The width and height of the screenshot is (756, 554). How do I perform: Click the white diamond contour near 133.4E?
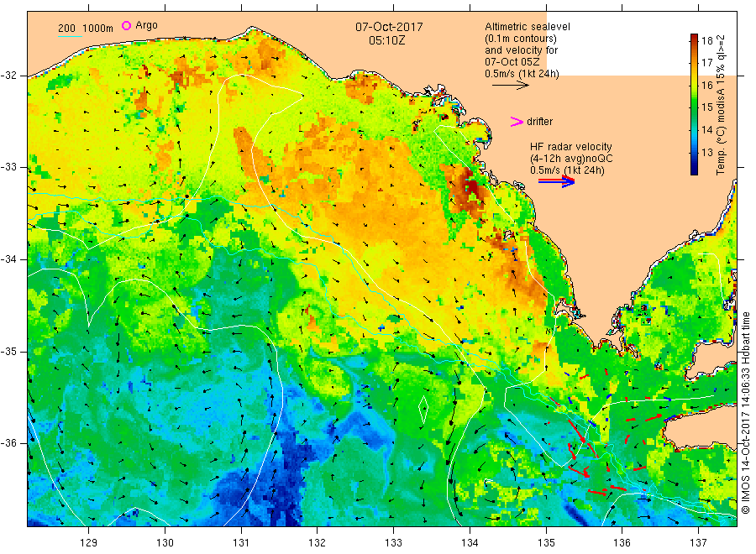tap(423, 410)
